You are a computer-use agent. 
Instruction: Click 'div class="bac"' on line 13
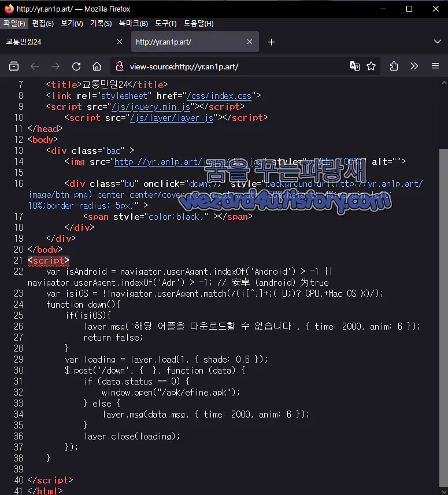[88, 150]
